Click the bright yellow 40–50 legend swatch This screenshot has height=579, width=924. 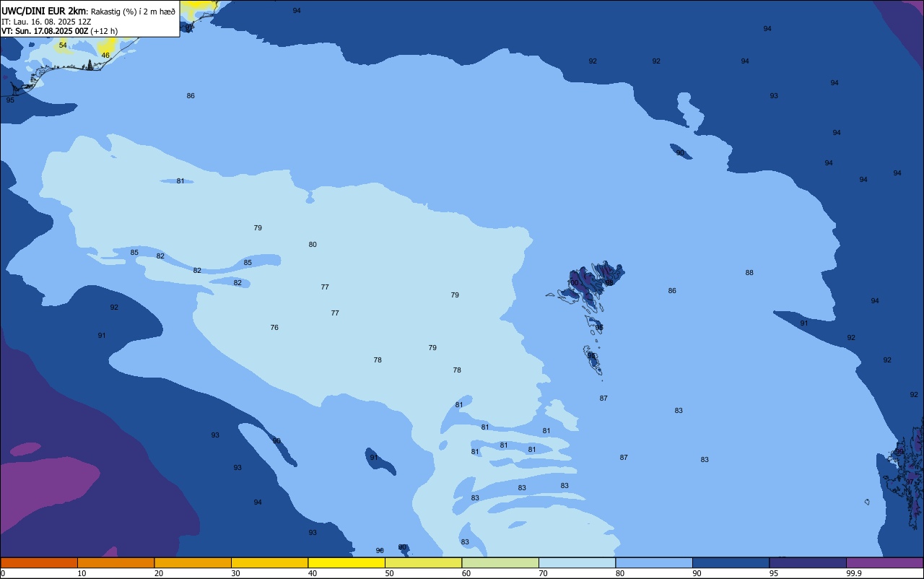346,562
